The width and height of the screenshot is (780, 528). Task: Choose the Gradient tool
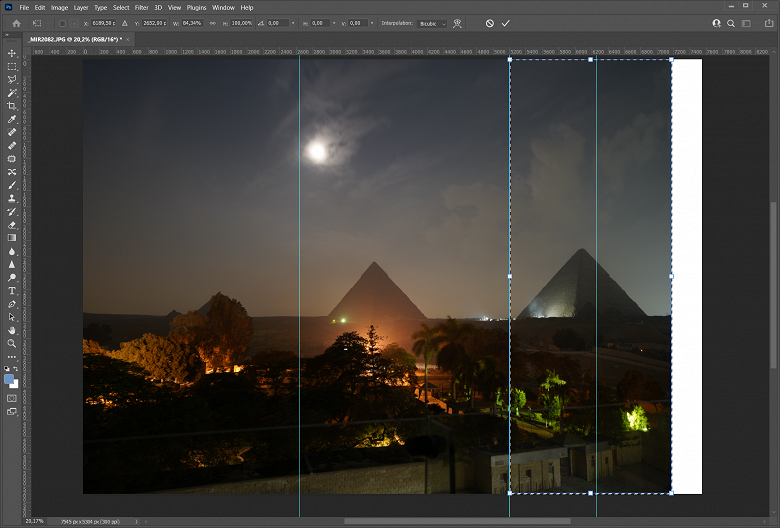click(12, 238)
